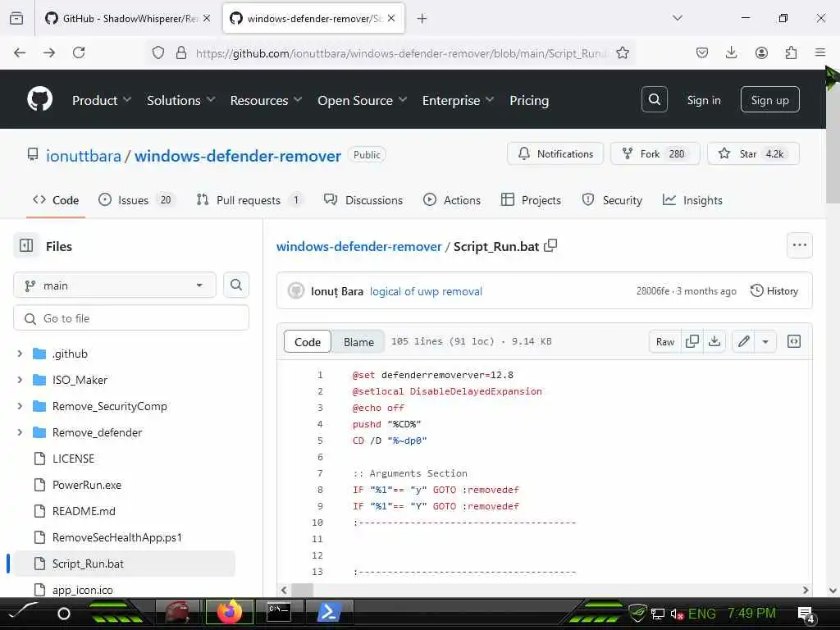Open the symbols panel icon
840x630 pixels.
tap(794, 341)
